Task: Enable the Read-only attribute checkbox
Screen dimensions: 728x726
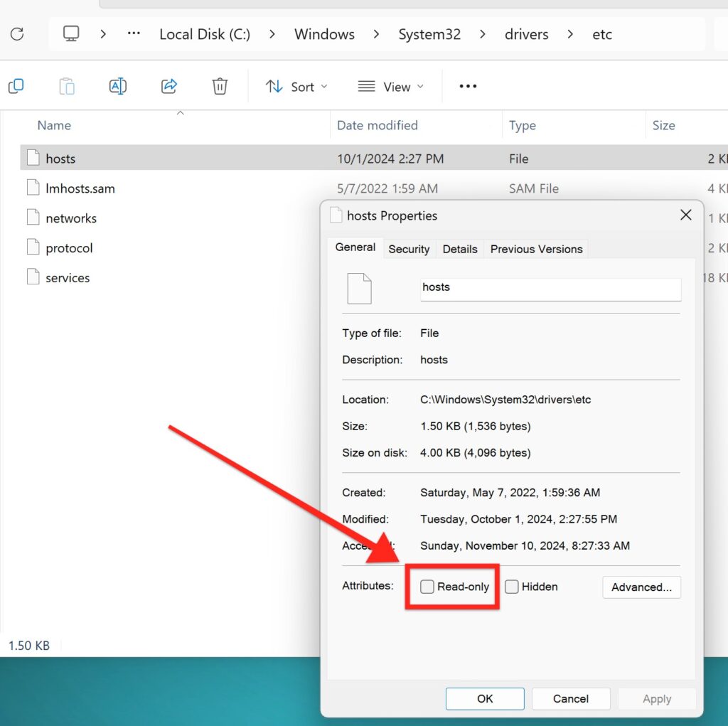Action: pos(427,587)
